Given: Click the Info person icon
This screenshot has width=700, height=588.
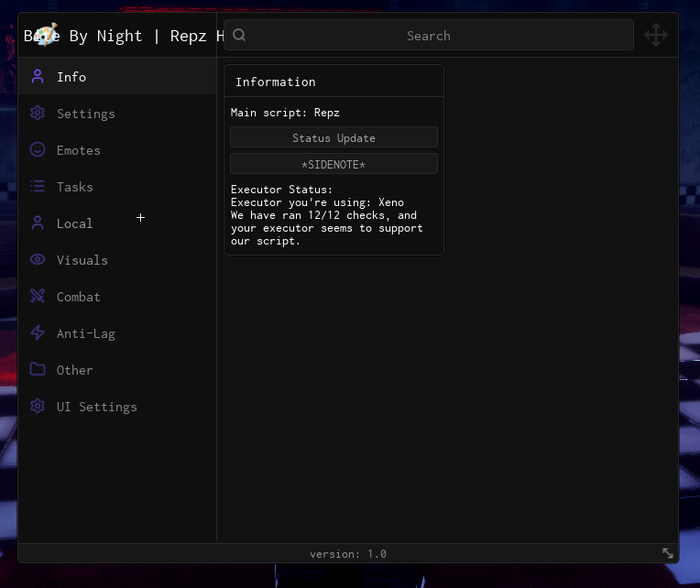Looking at the screenshot, I should point(38,76).
